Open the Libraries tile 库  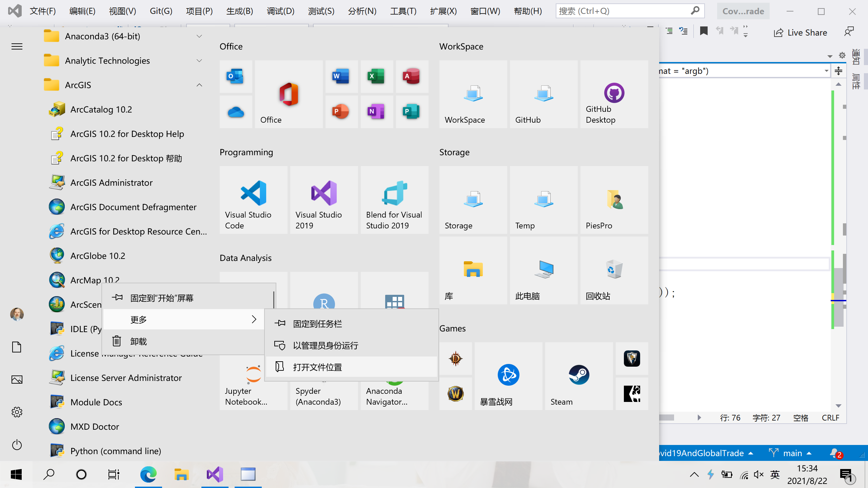click(x=473, y=270)
